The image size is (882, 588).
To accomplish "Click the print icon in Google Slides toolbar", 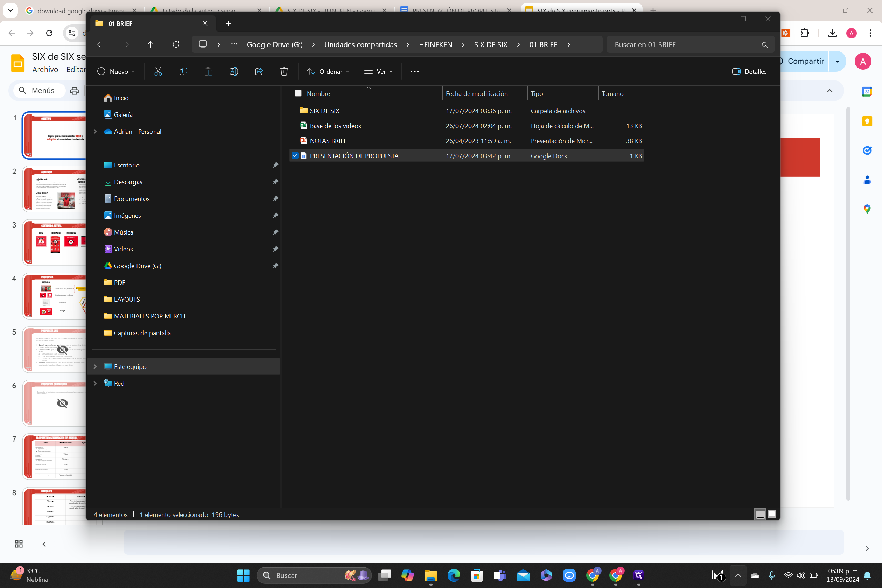I will [x=75, y=91].
